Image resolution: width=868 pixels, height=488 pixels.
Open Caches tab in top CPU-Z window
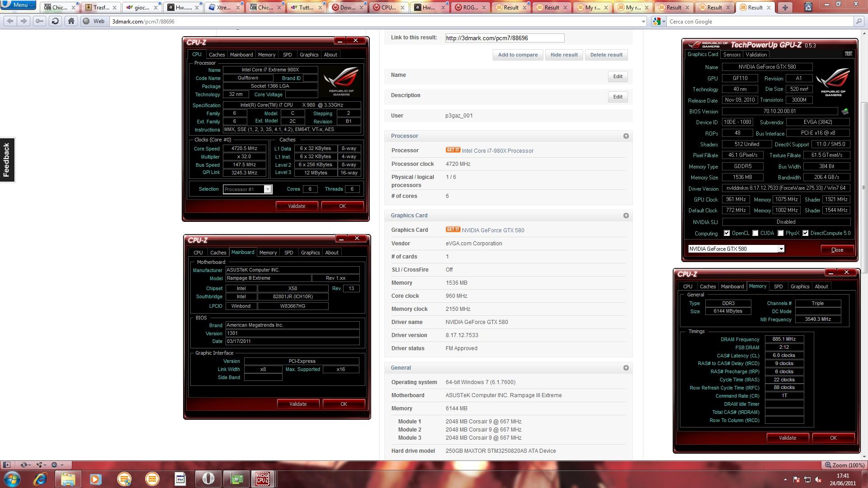point(217,55)
